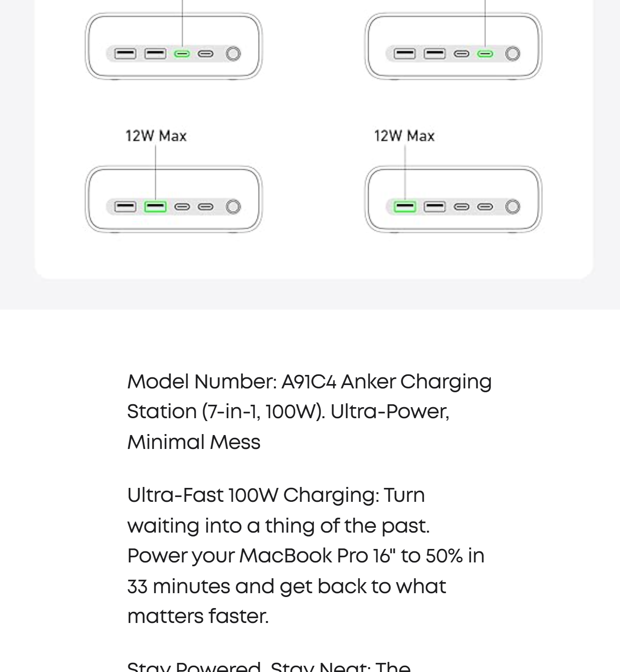The height and width of the screenshot is (672, 620).
Task: Click the rightmost unlit USB-C port in top-left diagram
Action: pyautogui.click(x=206, y=54)
